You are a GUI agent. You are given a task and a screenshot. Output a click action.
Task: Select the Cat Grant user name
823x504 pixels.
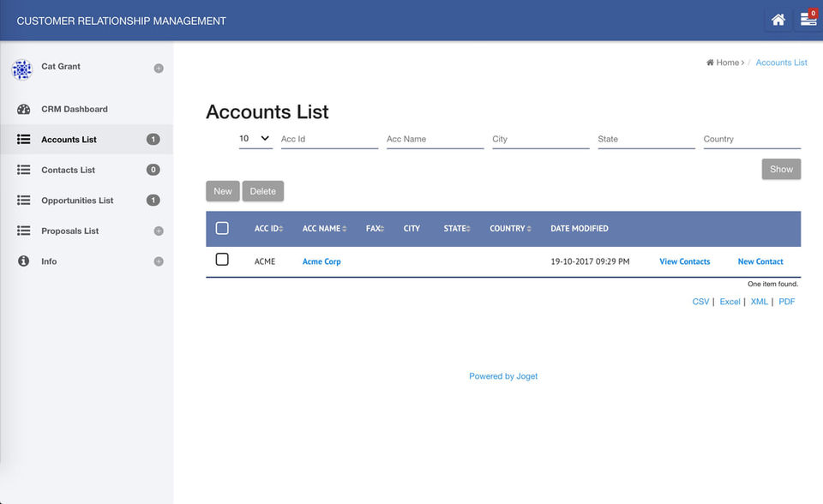click(x=61, y=66)
